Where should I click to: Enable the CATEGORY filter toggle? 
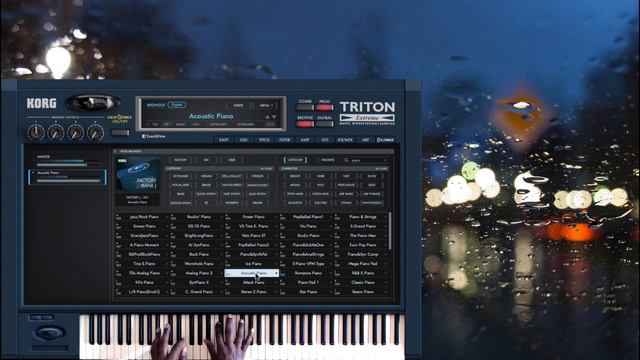coord(295,160)
